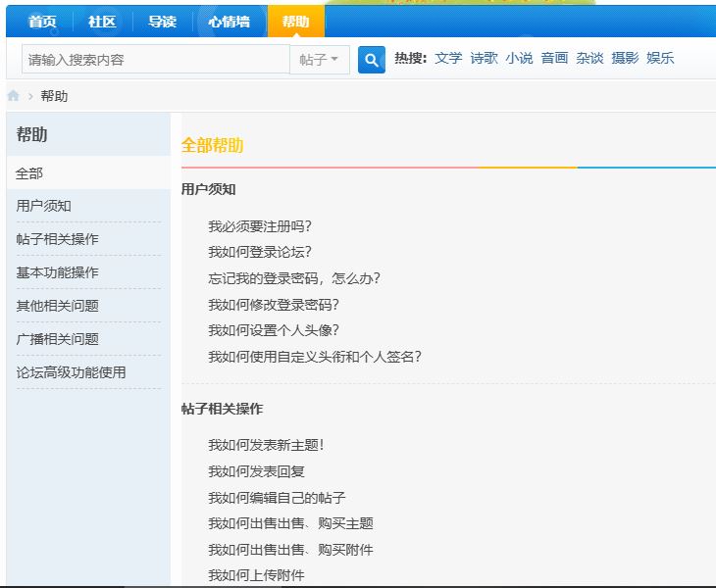
Task: Open help topic 我如何上传附件
Action: (x=257, y=575)
